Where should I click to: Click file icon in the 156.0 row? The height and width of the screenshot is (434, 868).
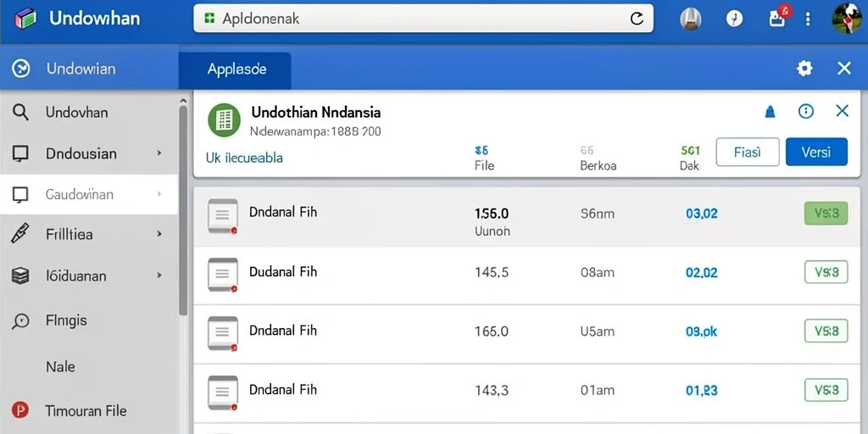click(x=223, y=216)
